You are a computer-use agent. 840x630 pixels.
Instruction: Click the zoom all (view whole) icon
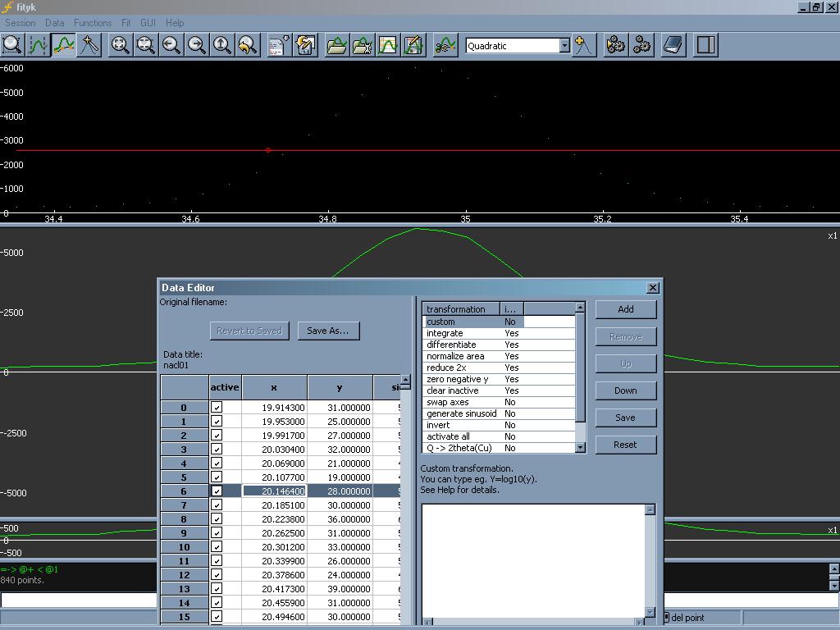coord(120,45)
